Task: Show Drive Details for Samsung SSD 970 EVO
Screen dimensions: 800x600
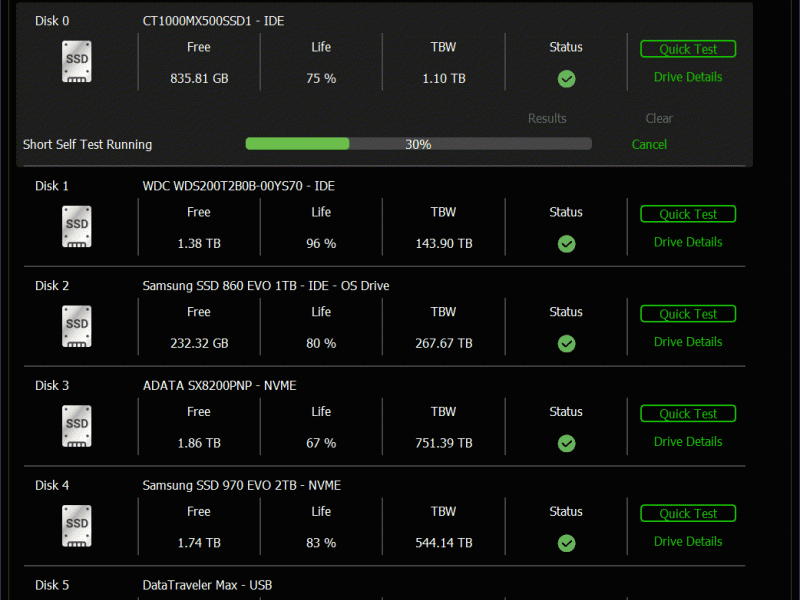Action: (688, 541)
